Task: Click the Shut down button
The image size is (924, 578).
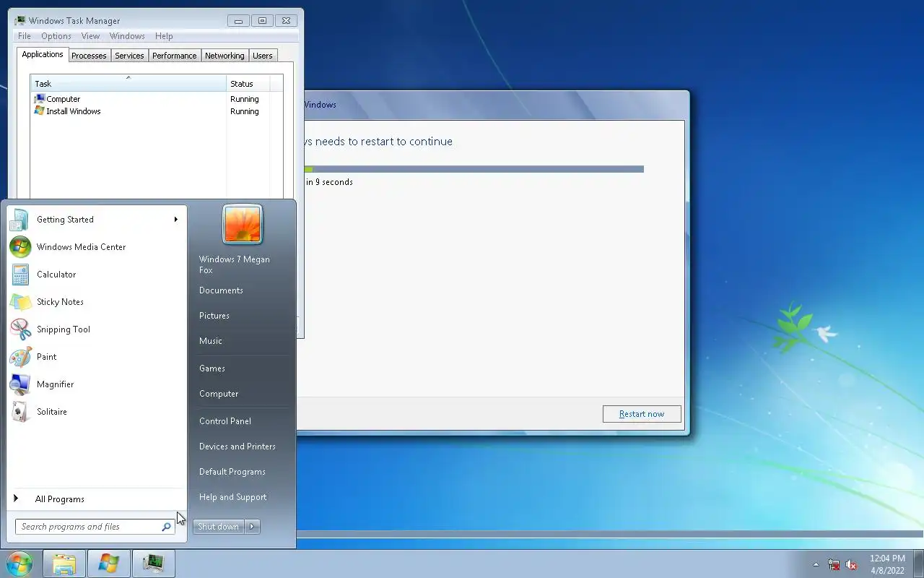Action: click(218, 527)
